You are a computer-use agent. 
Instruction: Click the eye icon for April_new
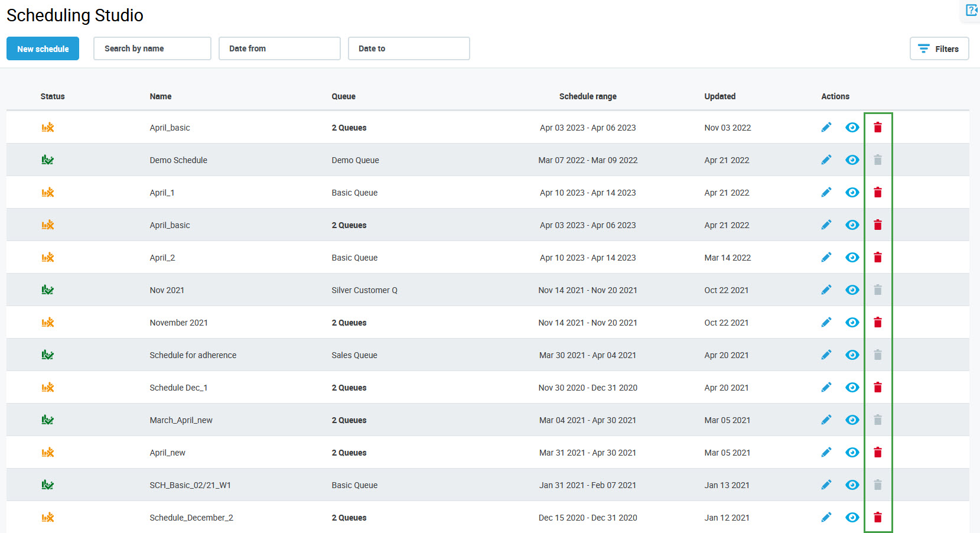852,452
